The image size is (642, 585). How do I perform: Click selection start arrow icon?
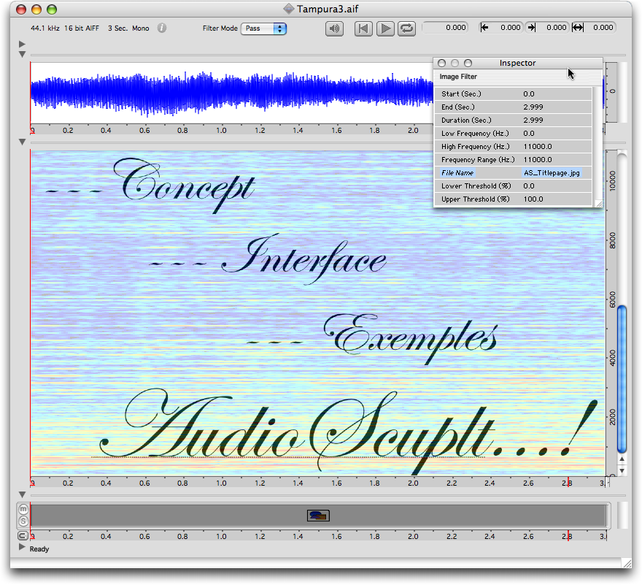click(485, 29)
